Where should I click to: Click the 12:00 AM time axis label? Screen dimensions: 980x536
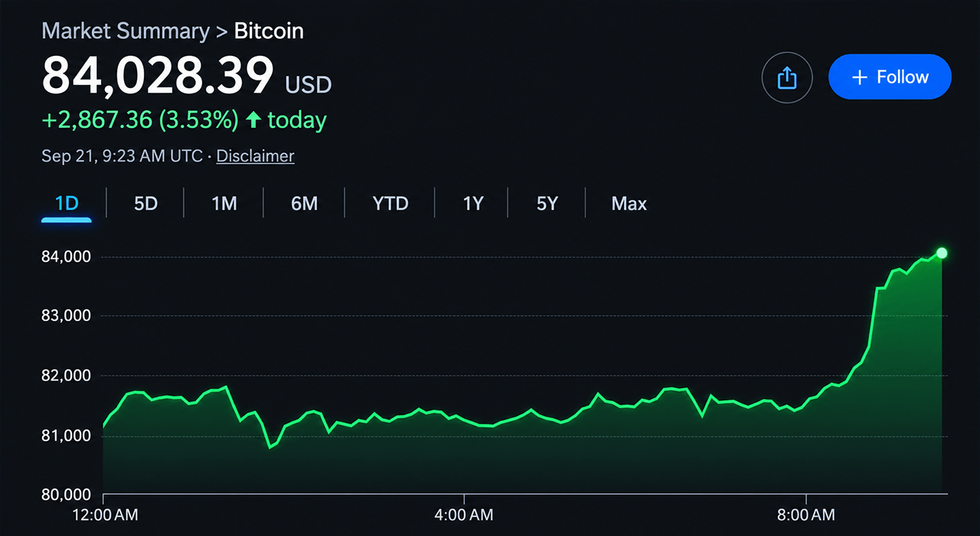(x=104, y=515)
